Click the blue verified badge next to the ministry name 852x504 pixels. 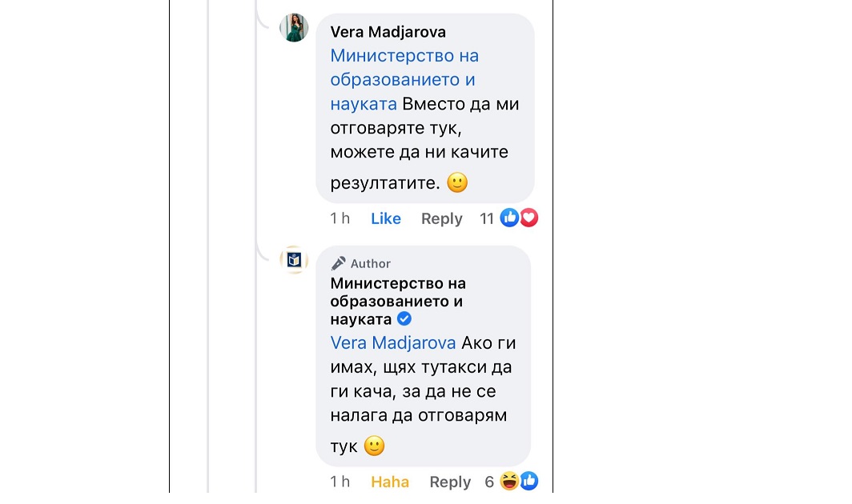(x=405, y=318)
